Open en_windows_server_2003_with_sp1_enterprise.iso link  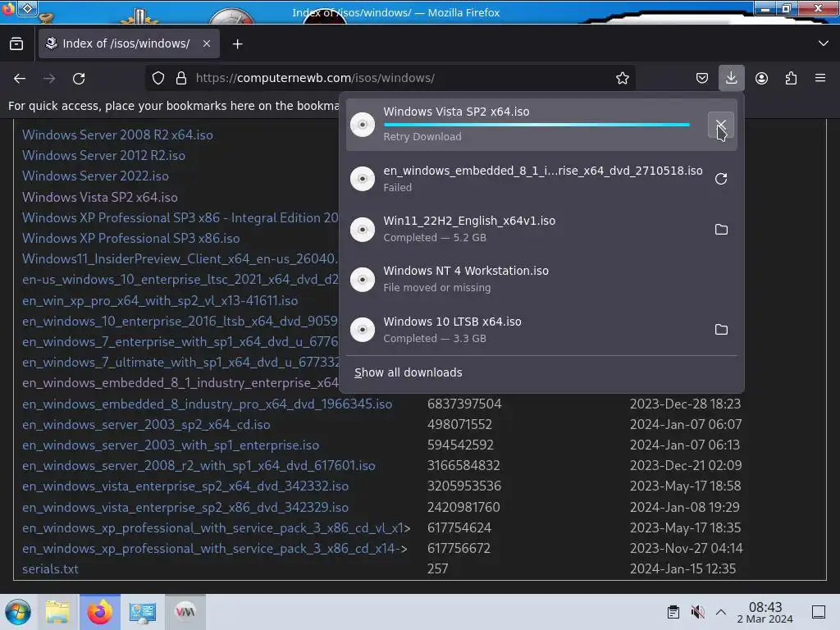point(171,445)
